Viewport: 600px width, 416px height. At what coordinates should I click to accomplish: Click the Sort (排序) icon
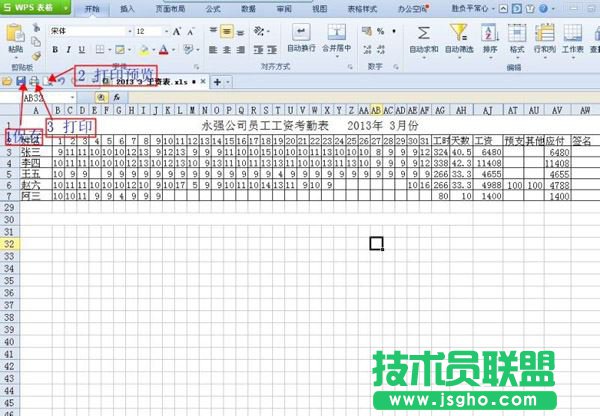[490, 33]
